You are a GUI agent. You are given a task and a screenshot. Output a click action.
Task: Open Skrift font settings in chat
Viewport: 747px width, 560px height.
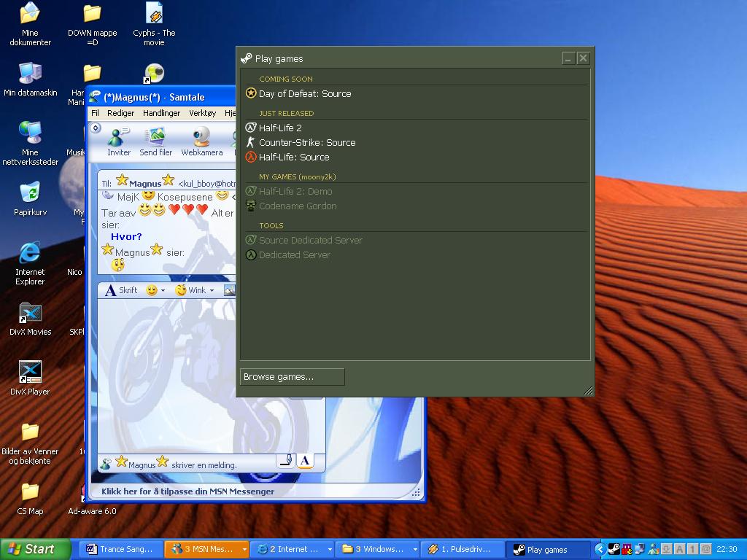coord(122,290)
